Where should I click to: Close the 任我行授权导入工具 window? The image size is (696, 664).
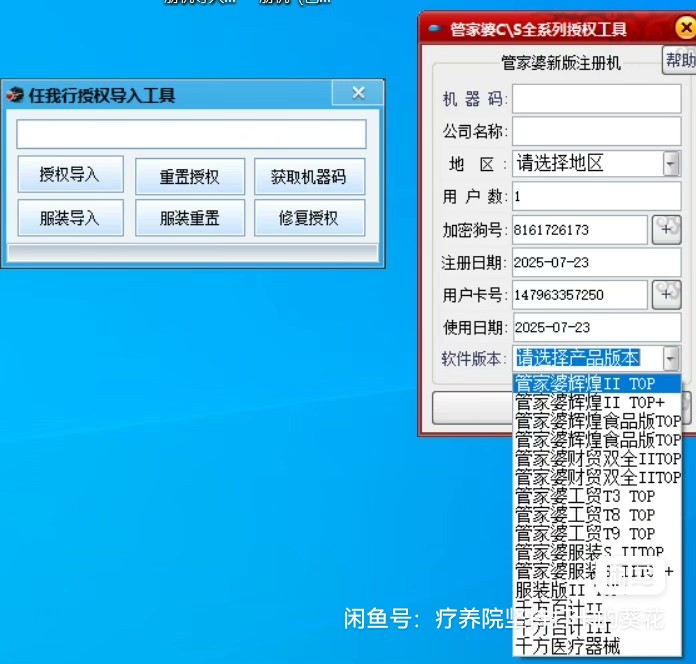pyautogui.click(x=359, y=94)
